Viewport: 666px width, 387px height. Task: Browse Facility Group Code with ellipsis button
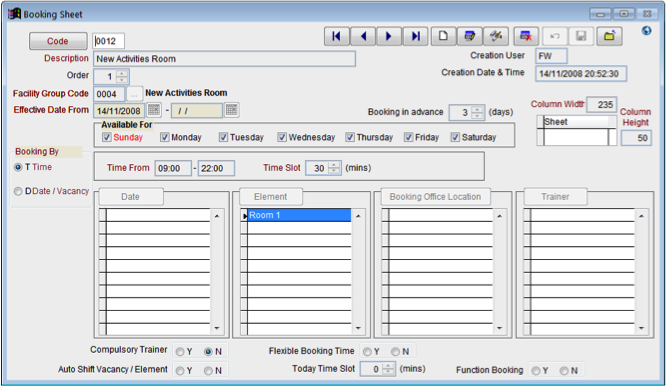[134, 94]
